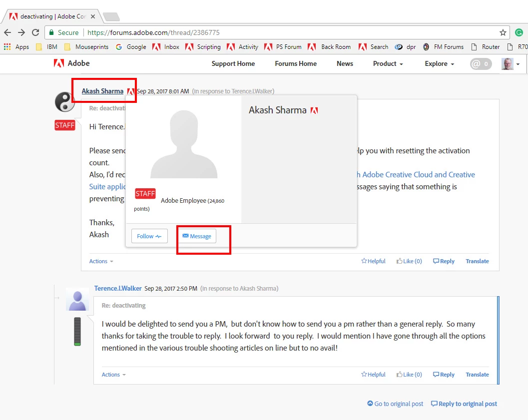Click the STAFF badge in profile popup

pos(145,193)
